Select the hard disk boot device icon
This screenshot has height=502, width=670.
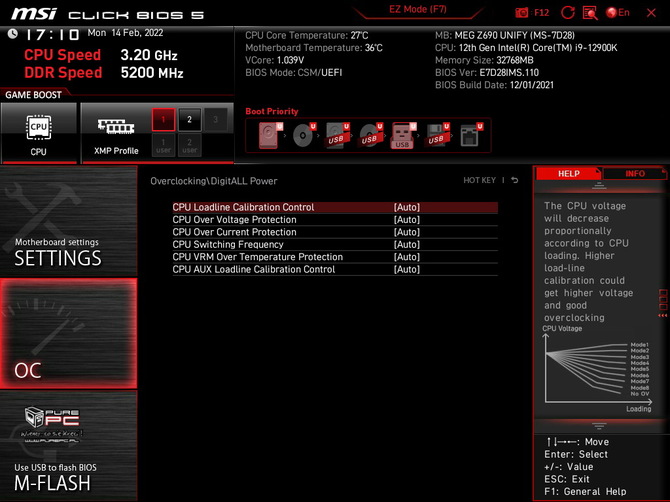270,135
